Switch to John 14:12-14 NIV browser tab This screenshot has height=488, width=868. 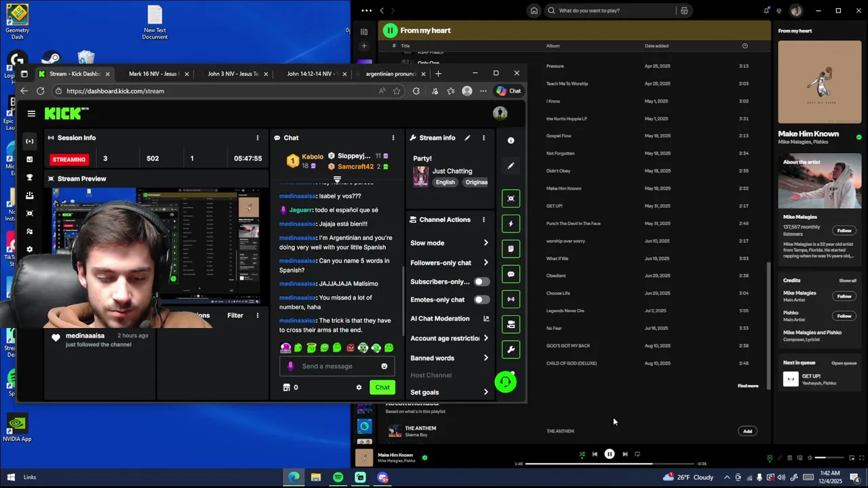click(311, 74)
